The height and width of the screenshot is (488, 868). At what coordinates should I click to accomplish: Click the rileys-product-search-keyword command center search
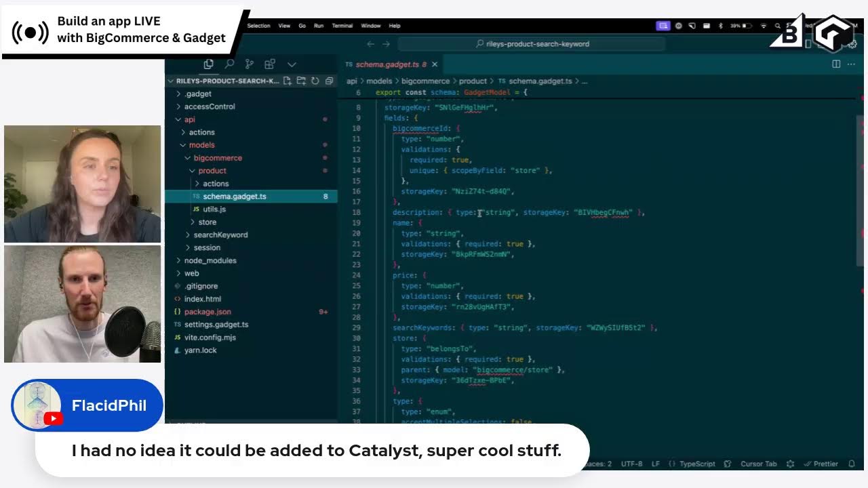[x=531, y=44]
